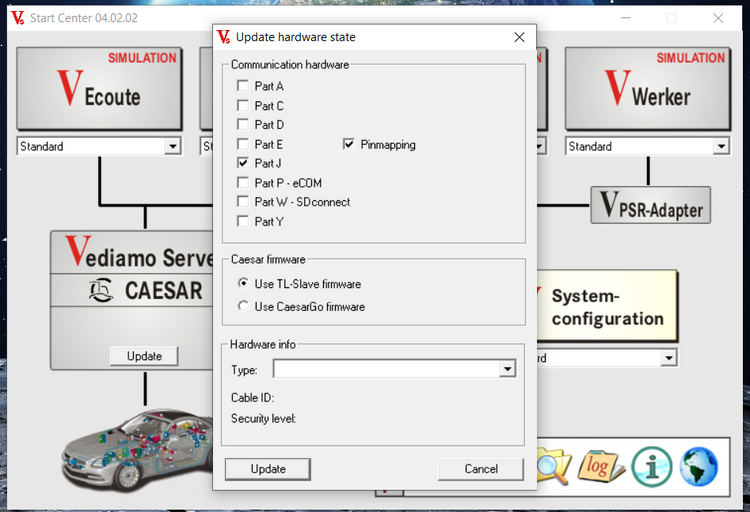This screenshot has height=512, width=750.
Task: Check Part P - eCOM option
Action: pos(243,183)
